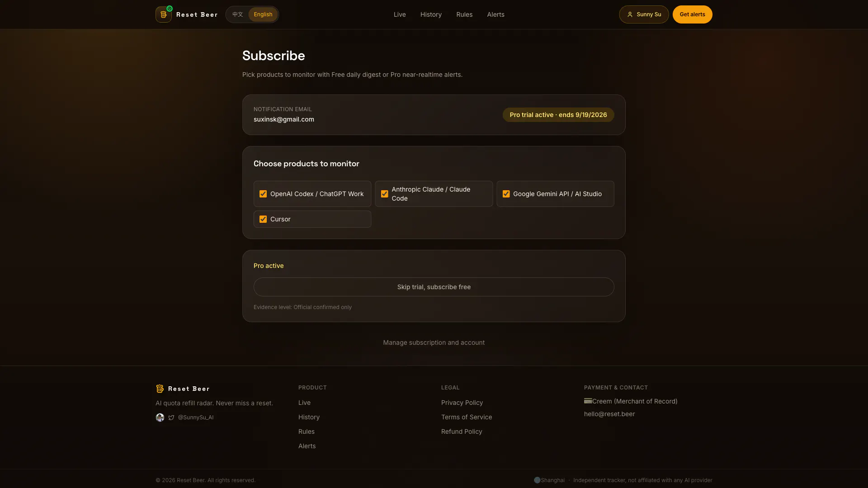The width and height of the screenshot is (868, 488).
Task: Click the Twitter bird icon in footer
Action: click(171, 418)
